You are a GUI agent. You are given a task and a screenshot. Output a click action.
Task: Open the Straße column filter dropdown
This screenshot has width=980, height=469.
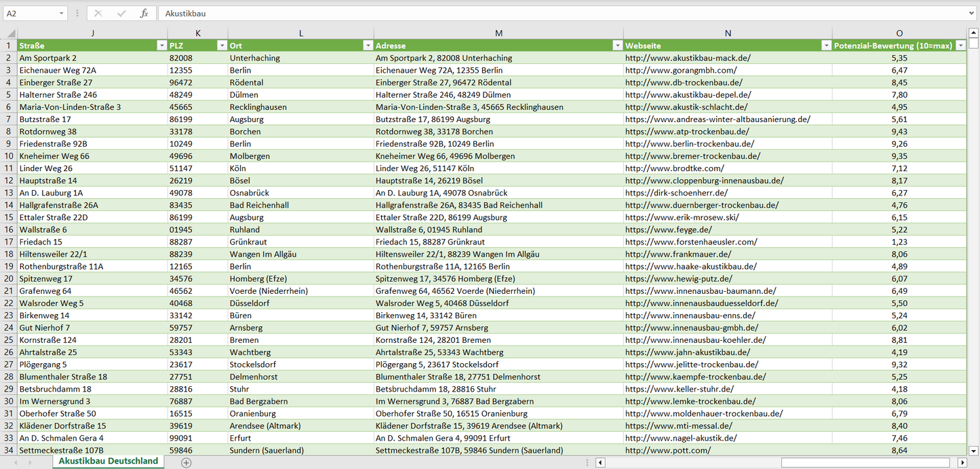click(x=161, y=45)
